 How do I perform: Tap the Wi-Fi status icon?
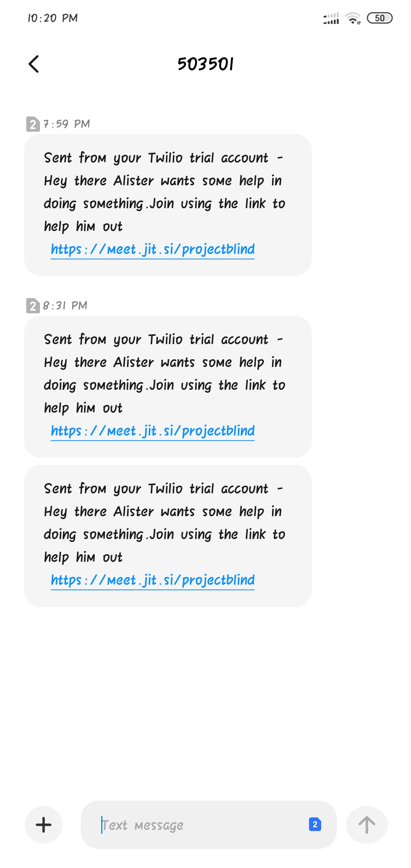(353, 18)
